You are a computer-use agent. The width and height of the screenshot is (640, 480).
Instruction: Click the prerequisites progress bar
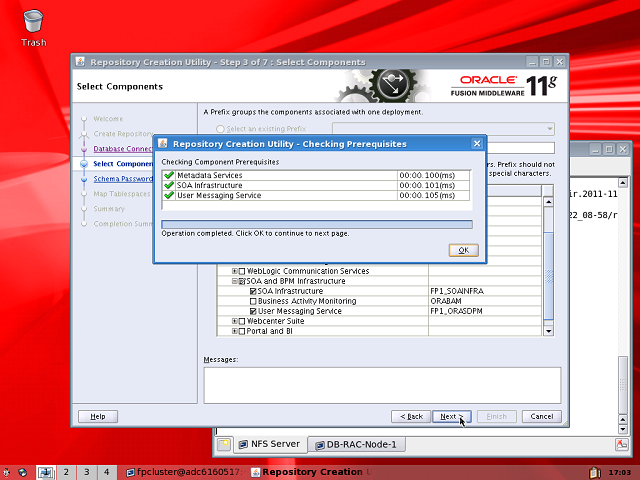click(317, 224)
